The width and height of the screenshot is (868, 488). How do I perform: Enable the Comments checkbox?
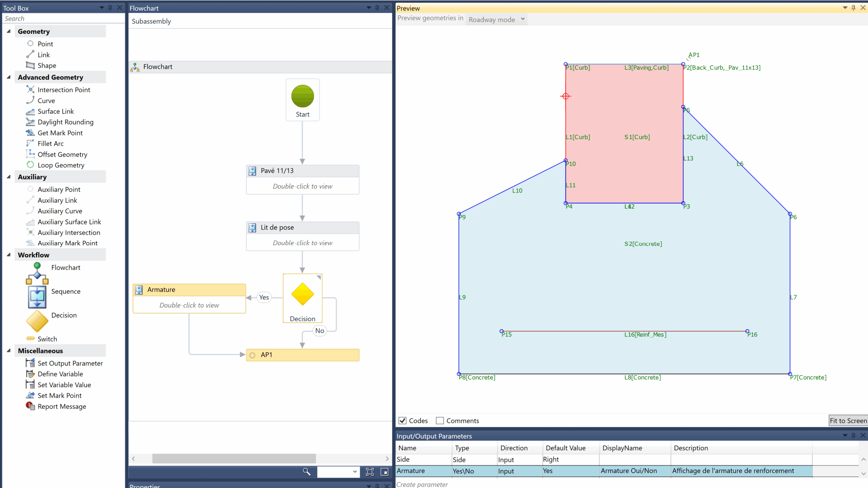(440, 421)
